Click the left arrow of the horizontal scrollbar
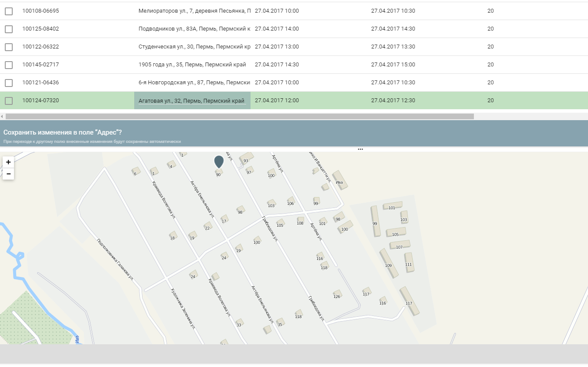 pos(2,117)
